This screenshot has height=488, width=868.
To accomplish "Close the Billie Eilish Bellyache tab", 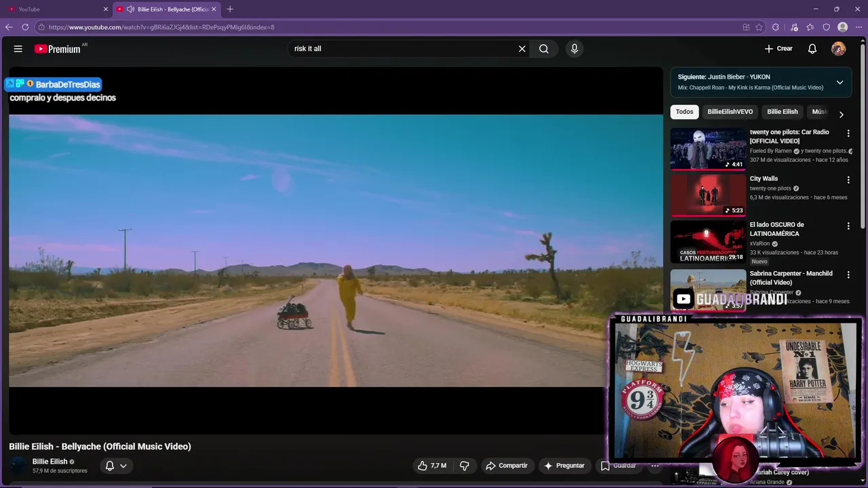I will click(x=214, y=9).
